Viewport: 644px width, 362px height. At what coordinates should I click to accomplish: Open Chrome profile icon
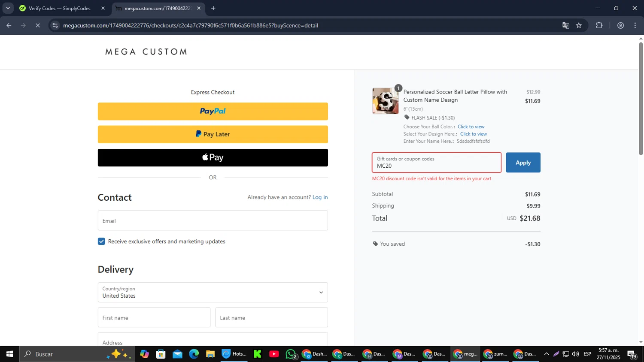pyautogui.click(x=620, y=25)
